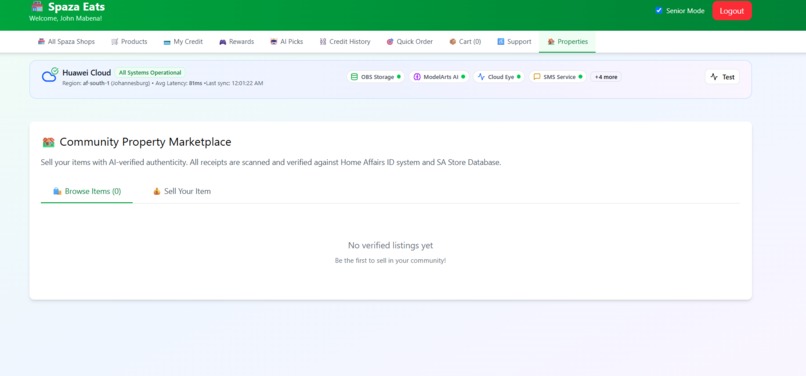
Task: Click the "Community Property Marketplace" heading
Action: point(145,142)
